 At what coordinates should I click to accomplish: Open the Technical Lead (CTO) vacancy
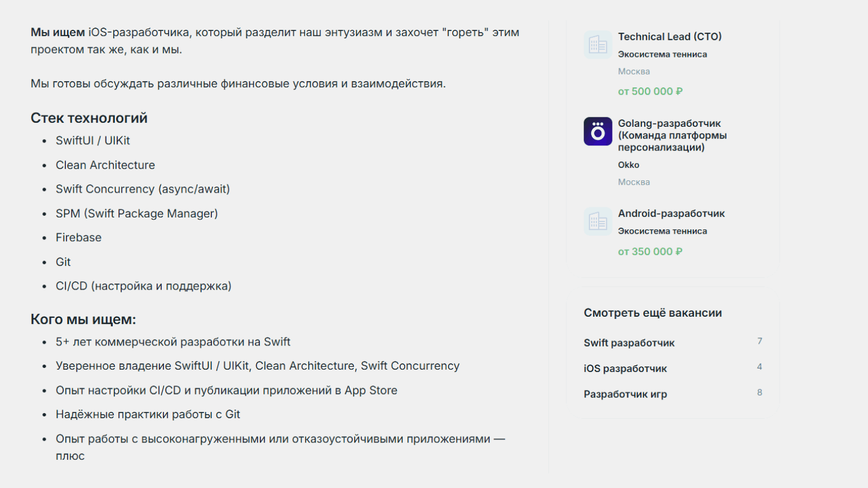coord(670,37)
